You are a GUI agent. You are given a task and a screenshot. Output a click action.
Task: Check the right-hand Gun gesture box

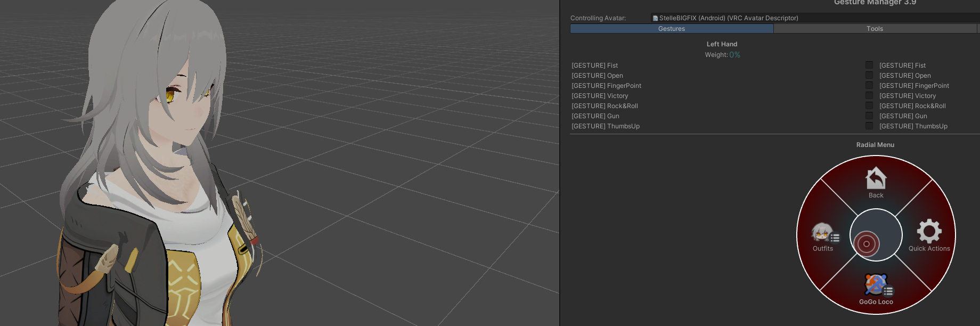(869, 116)
